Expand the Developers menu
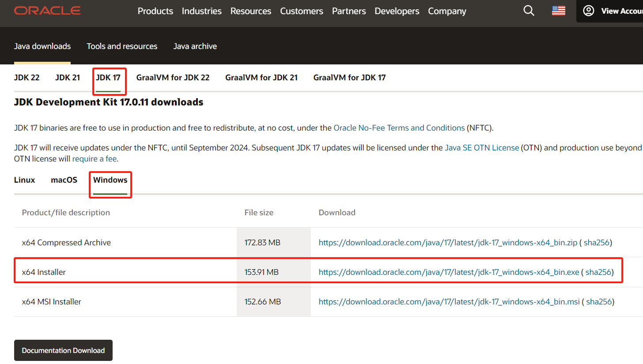 [x=397, y=11]
